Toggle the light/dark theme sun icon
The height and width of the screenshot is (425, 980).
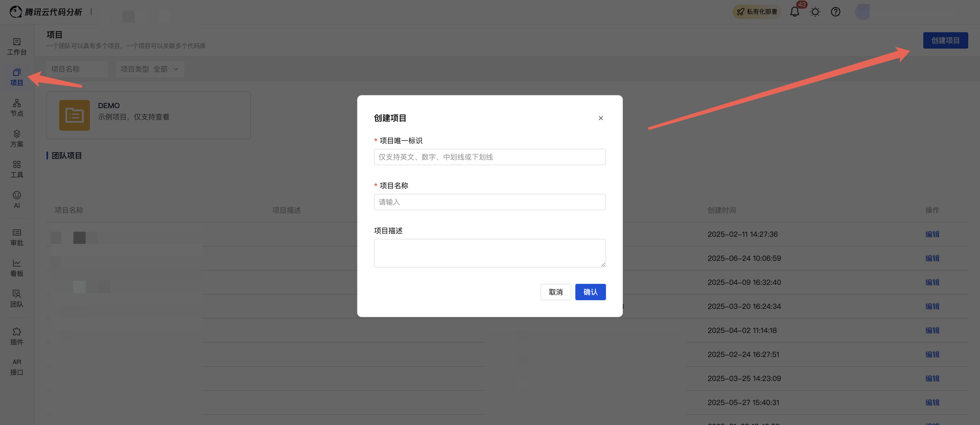click(x=815, y=12)
